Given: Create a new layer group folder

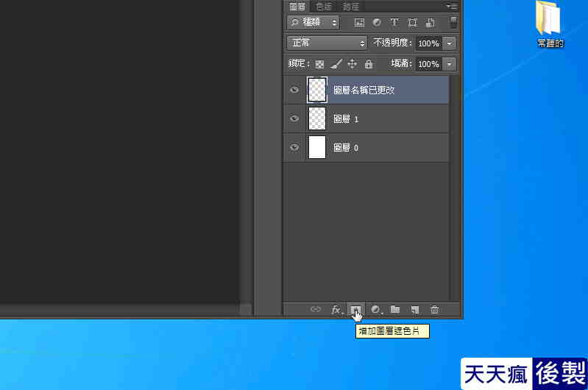Looking at the screenshot, I should point(395,309).
